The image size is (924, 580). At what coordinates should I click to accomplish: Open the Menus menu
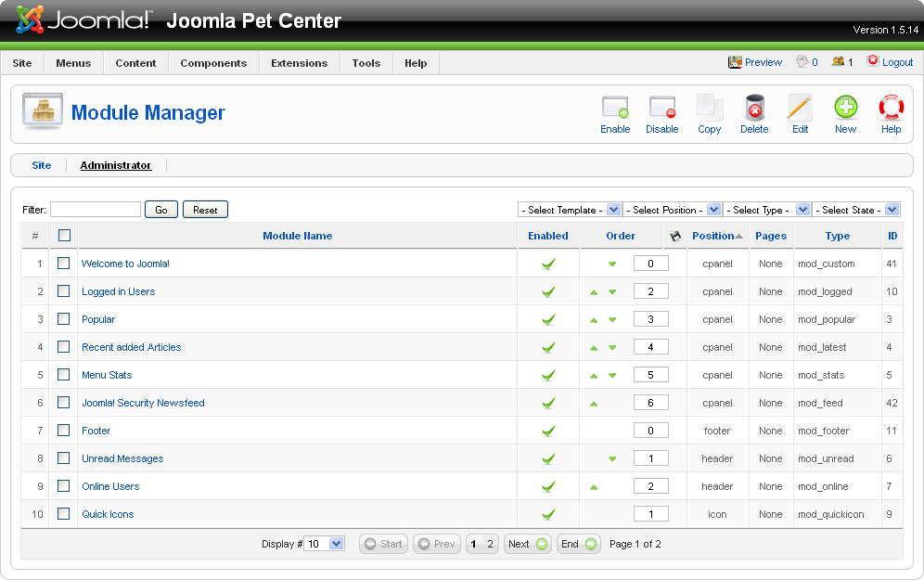73,63
